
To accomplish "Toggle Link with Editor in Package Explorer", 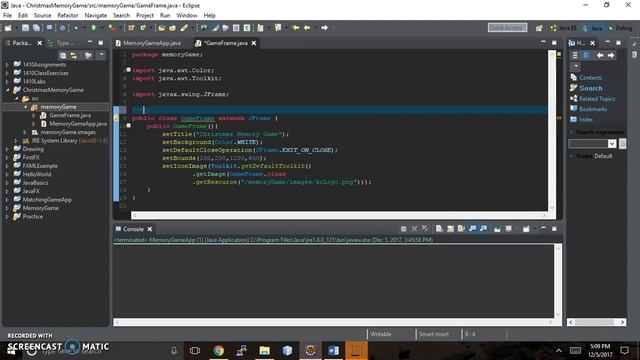I will click(74, 55).
